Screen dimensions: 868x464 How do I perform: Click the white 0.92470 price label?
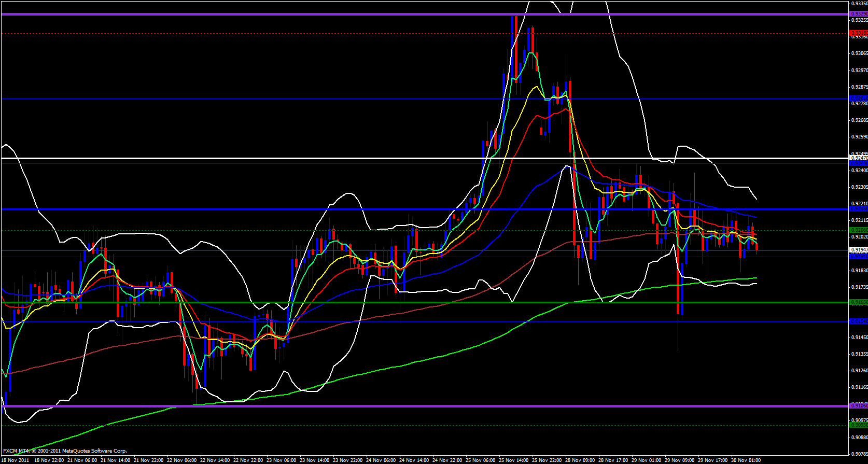[858, 158]
